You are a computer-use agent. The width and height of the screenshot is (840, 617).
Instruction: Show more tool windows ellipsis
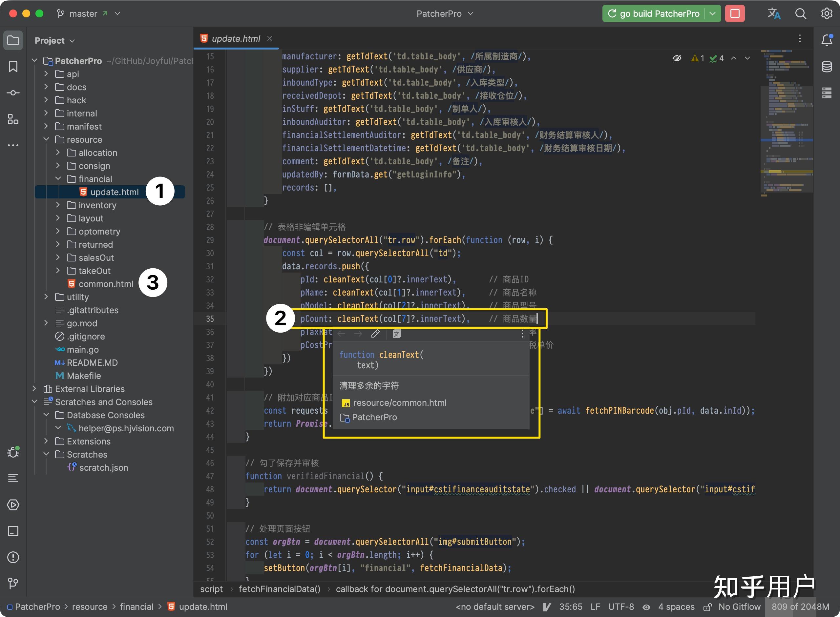(13, 145)
